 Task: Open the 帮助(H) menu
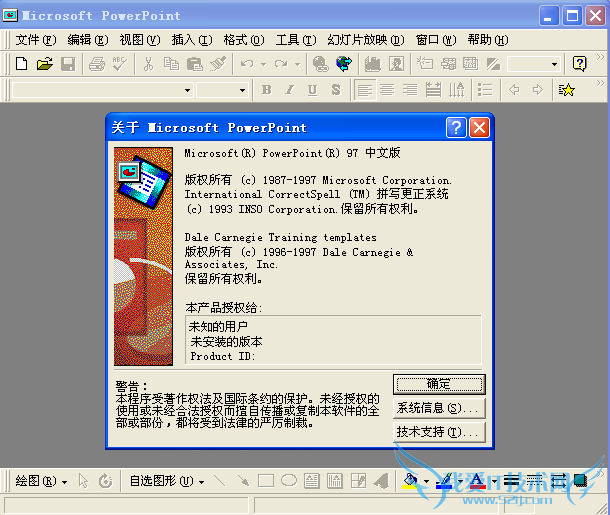(x=488, y=40)
